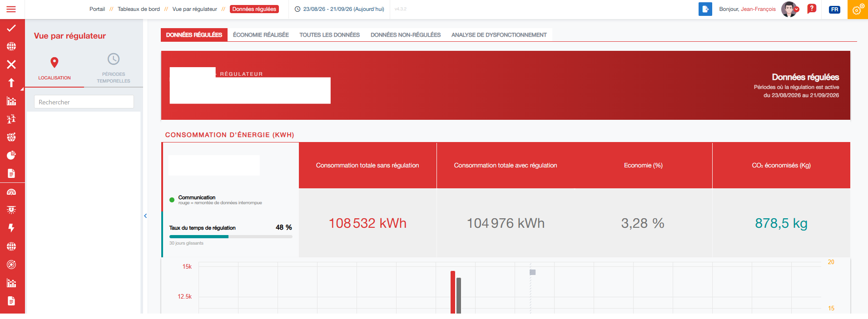Open the user avatar dropdown
This screenshot has width=868, height=319.
pos(790,9)
